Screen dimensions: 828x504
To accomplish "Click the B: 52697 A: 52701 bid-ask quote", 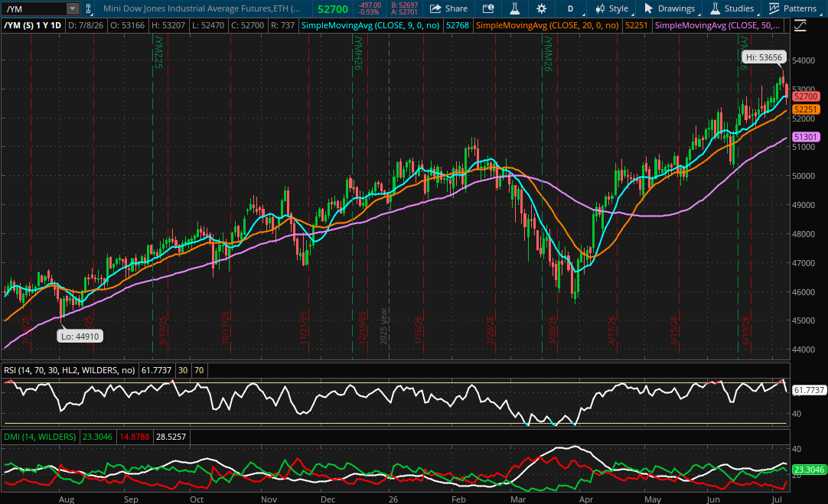I will pyautogui.click(x=404, y=8).
